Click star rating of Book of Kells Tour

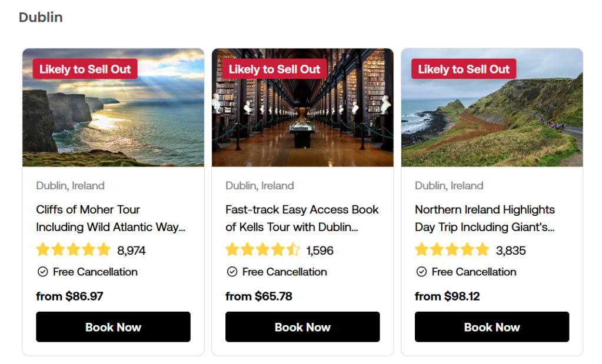click(x=262, y=250)
